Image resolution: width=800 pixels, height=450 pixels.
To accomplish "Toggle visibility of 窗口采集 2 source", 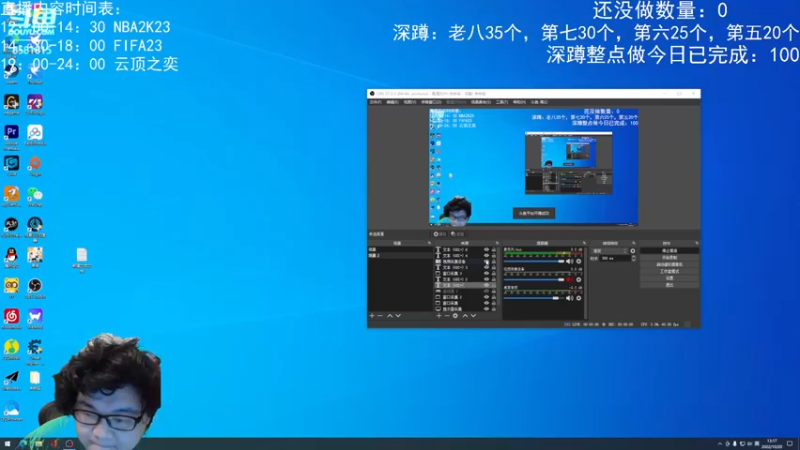I will (486, 297).
